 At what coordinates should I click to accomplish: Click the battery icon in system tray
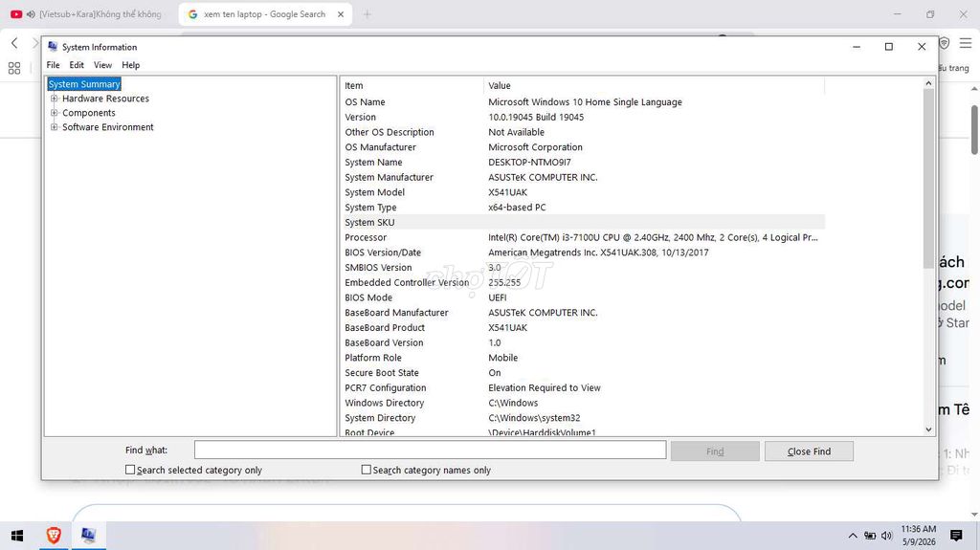[x=869, y=536]
